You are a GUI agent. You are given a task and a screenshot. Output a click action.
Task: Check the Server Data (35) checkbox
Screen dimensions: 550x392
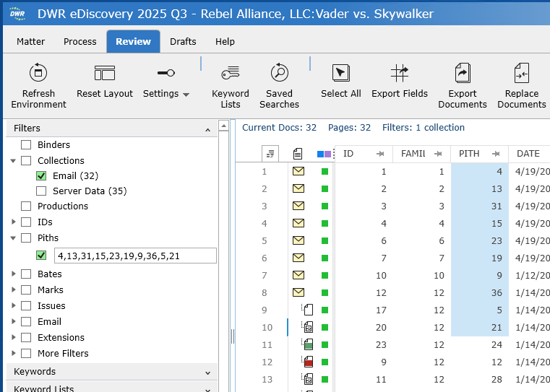pos(41,191)
